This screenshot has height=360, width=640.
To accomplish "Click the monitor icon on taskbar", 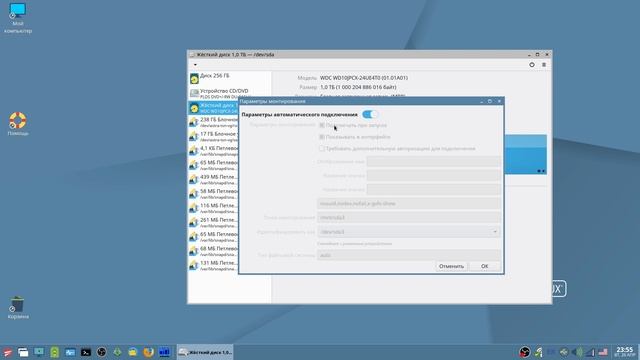I will click(39, 352).
